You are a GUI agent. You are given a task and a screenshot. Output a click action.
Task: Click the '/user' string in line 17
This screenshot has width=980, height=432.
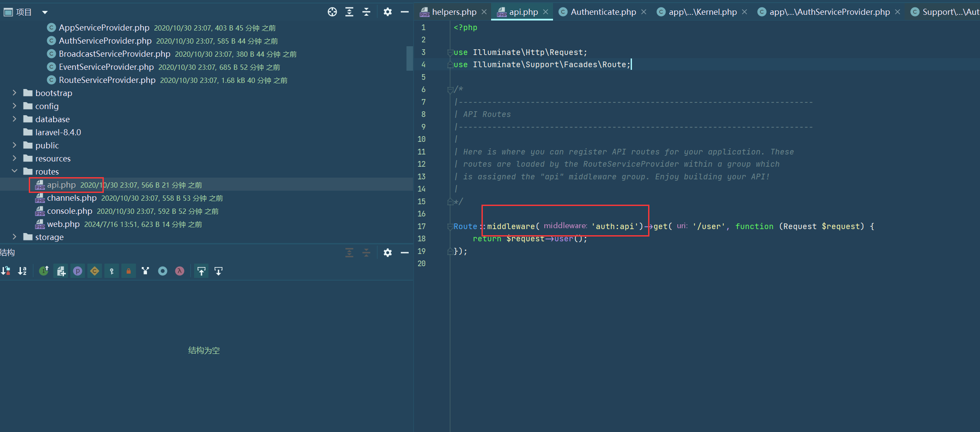coord(709,226)
